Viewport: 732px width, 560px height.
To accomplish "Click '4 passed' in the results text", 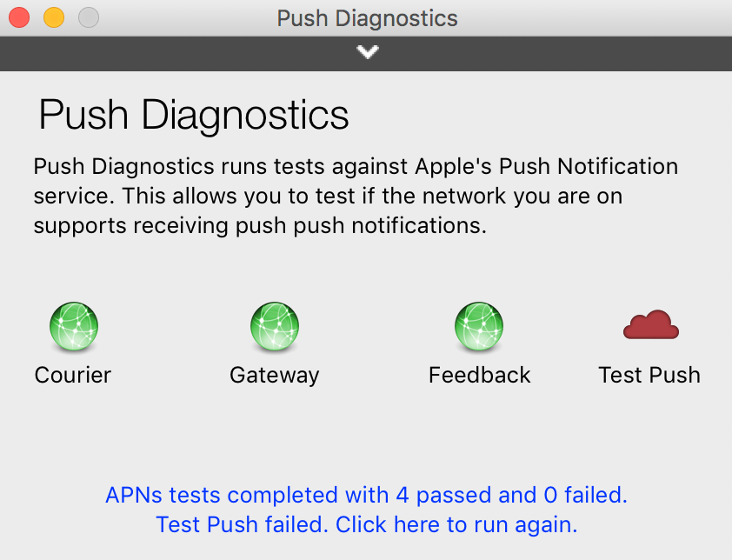I will [443, 495].
